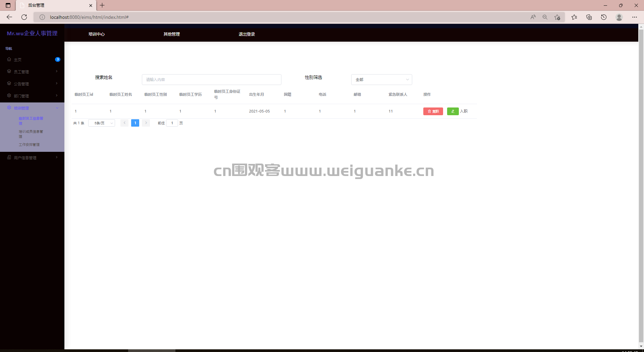Screen dimensions: 644x352
Task: Open a new tab with plus icon
Action: [102, 5]
